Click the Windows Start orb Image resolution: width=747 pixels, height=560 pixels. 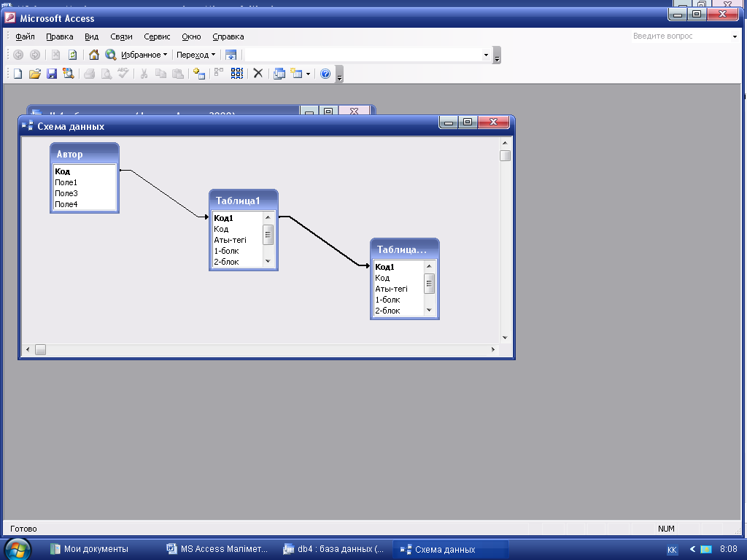click(x=17, y=550)
